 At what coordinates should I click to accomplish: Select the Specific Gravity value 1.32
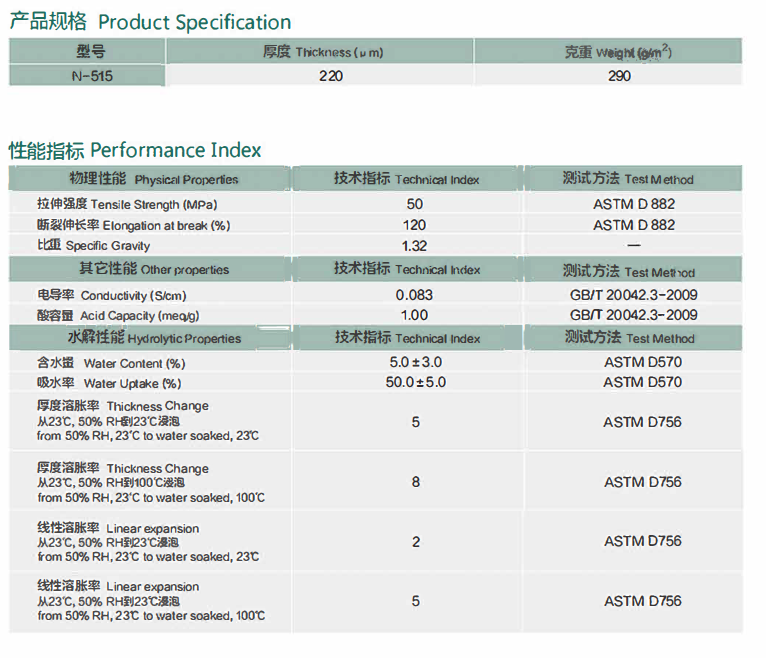coord(415,246)
